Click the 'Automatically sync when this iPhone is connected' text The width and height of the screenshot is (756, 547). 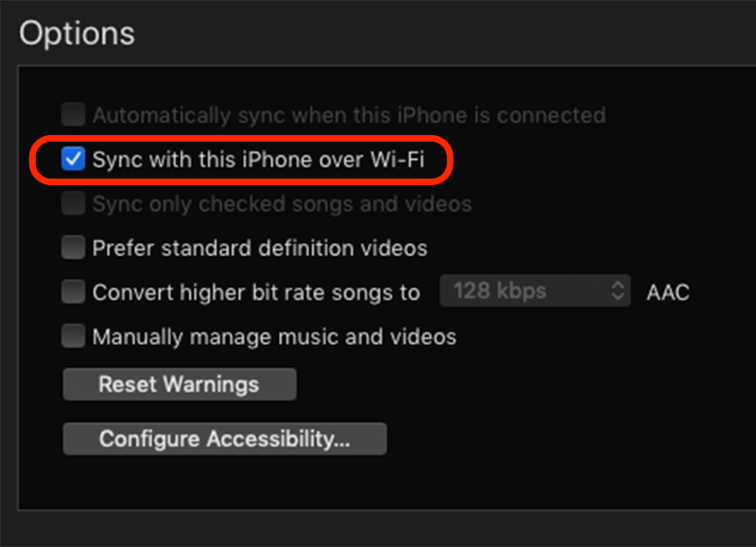click(x=349, y=115)
